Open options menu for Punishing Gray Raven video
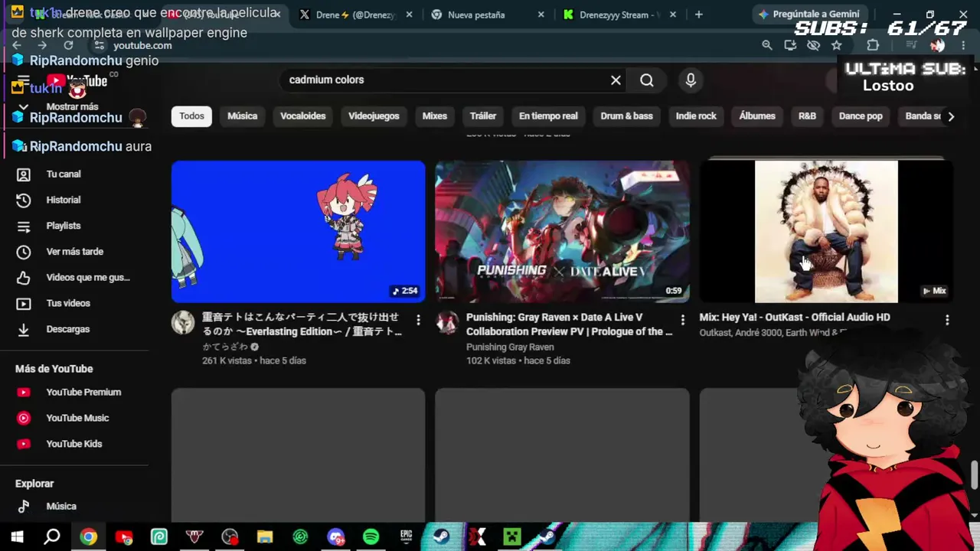The image size is (980, 551). pos(683,319)
